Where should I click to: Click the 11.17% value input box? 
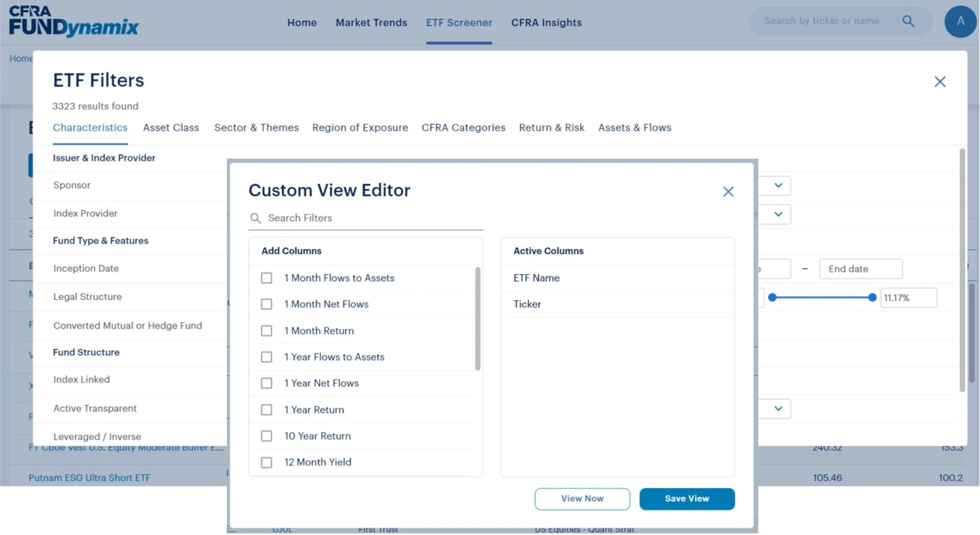[x=909, y=298]
